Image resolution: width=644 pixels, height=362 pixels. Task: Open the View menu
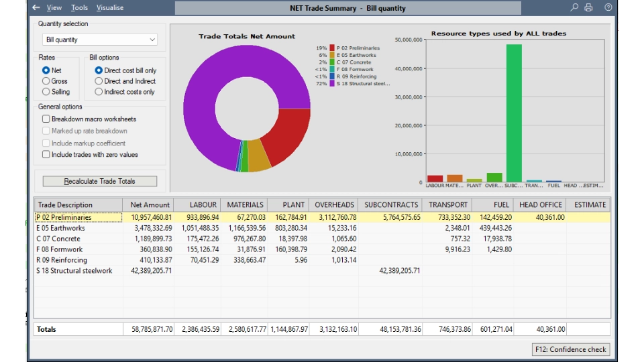[x=54, y=7]
